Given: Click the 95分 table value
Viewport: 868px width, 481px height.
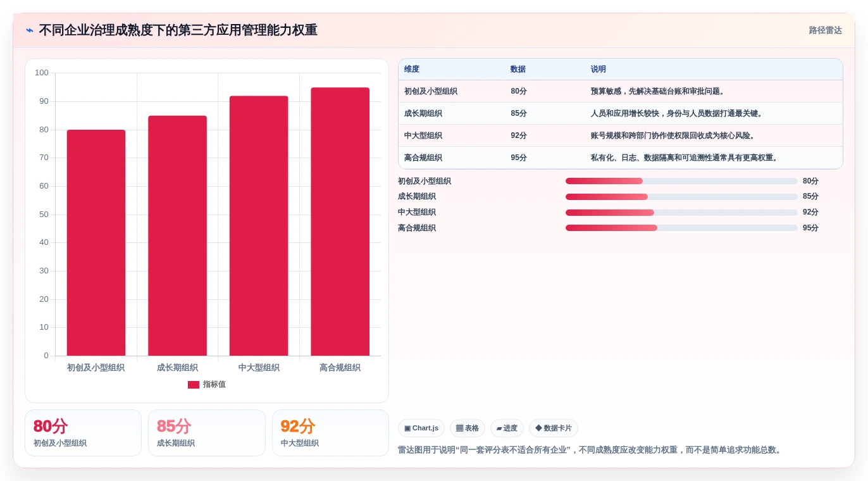Looking at the screenshot, I should click(519, 158).
